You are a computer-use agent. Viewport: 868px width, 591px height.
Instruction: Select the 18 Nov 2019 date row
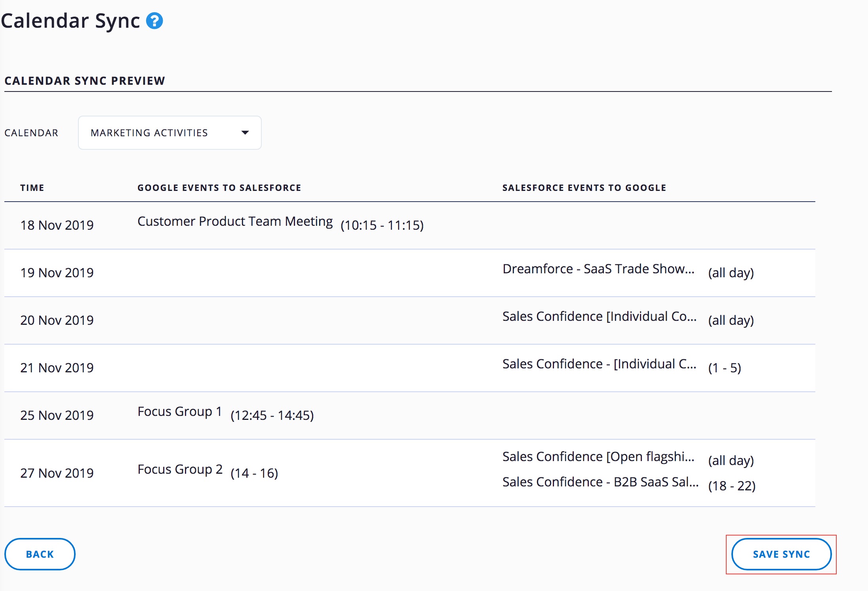pyautogui.click(x=57, y=225)
